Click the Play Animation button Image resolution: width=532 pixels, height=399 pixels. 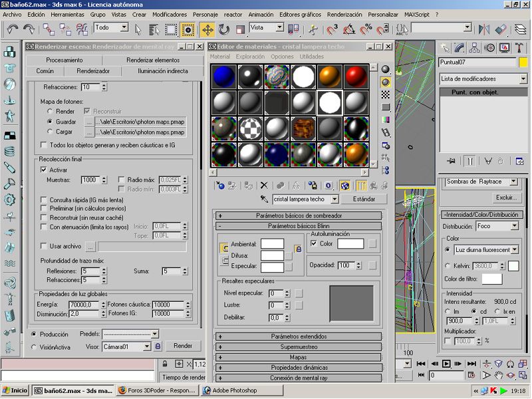[x=446, y=364]
